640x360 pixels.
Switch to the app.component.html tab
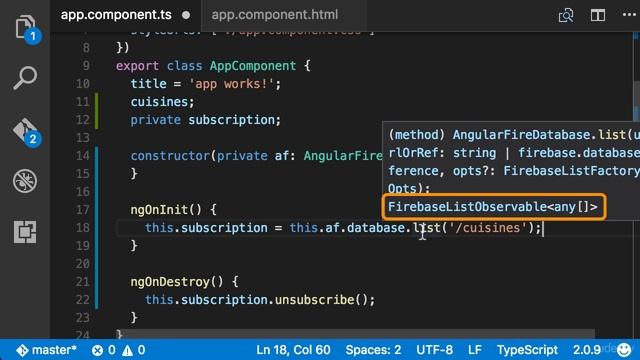[x=275, y=15]
